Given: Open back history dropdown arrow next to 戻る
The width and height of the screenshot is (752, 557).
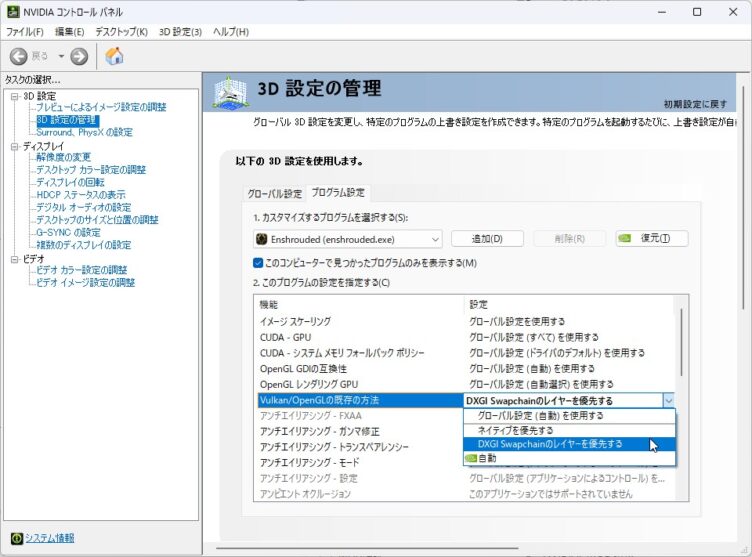Looking at the screenshot, I should pos(61,57).
